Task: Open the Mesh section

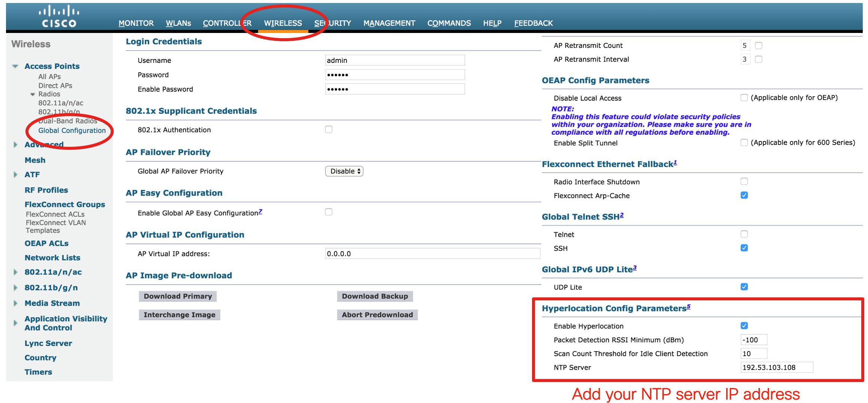Action: pos(35,160)
